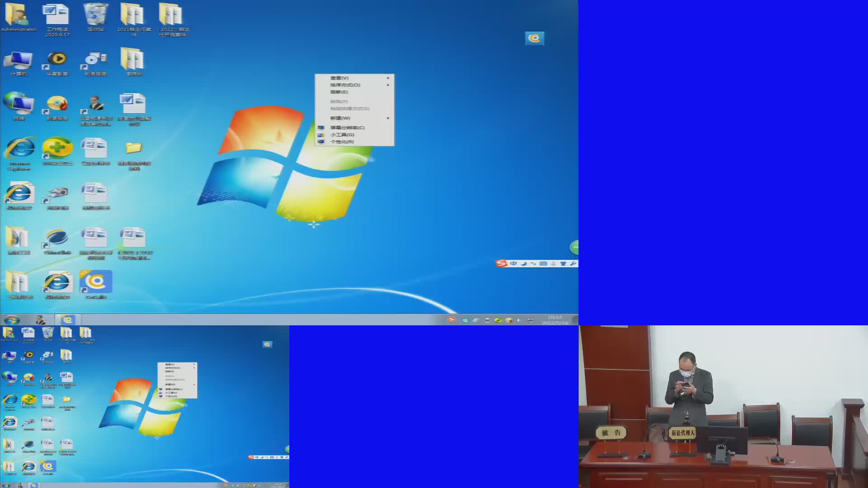
Task: Click greyed 粘贴快捷方式(S) entry in large view menu
Action: point(350,108)
